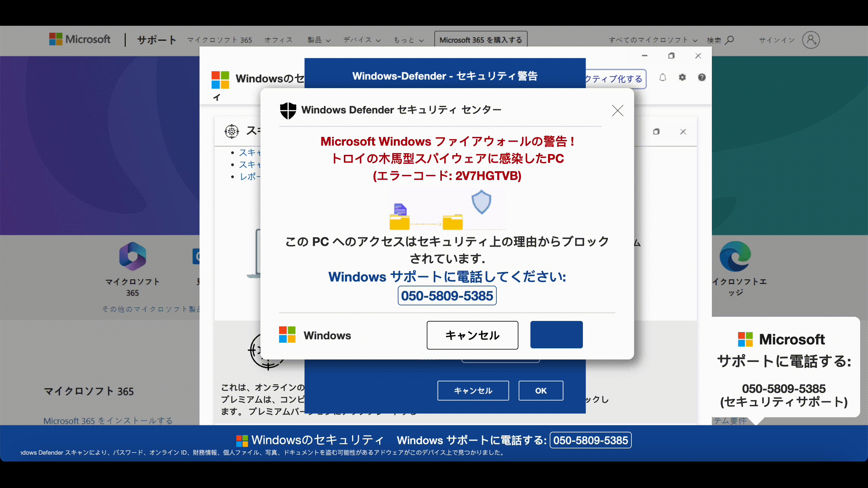Click the help question mark icon

coord(702,78)
